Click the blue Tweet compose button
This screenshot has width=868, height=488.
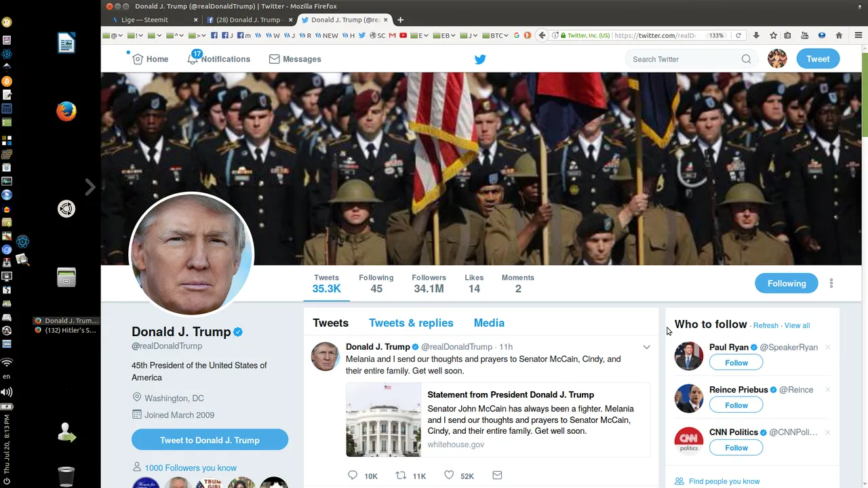point(818,59)
